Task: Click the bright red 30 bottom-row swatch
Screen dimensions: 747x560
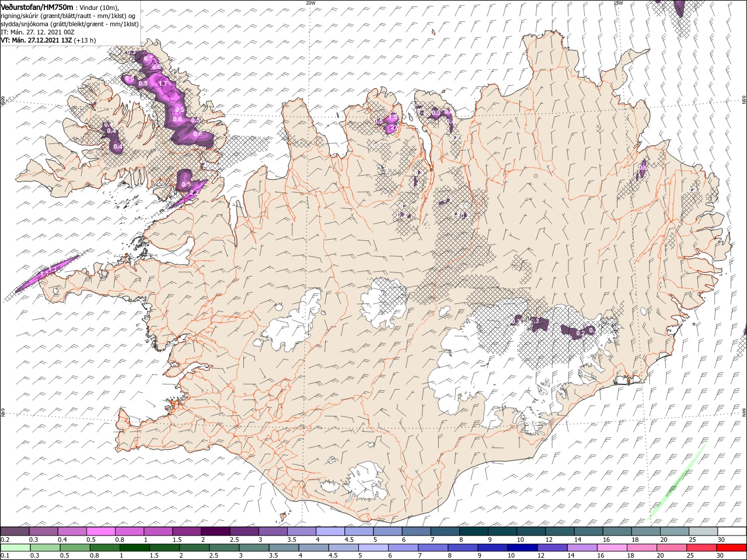Action: click(x=731, y=548)
